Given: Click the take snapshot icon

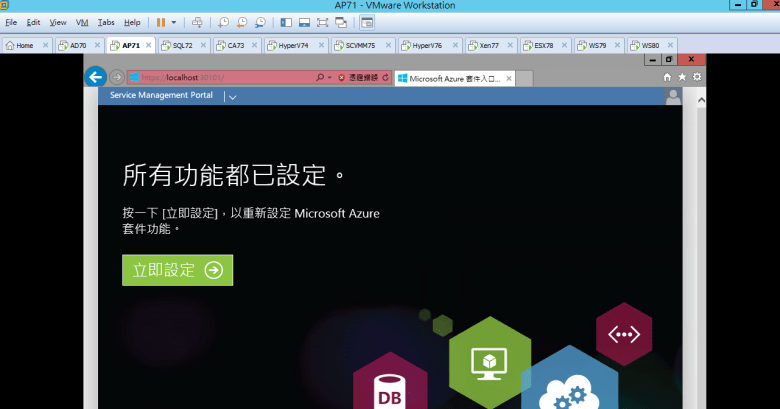Looking at the screenshot, I should 225,21.
